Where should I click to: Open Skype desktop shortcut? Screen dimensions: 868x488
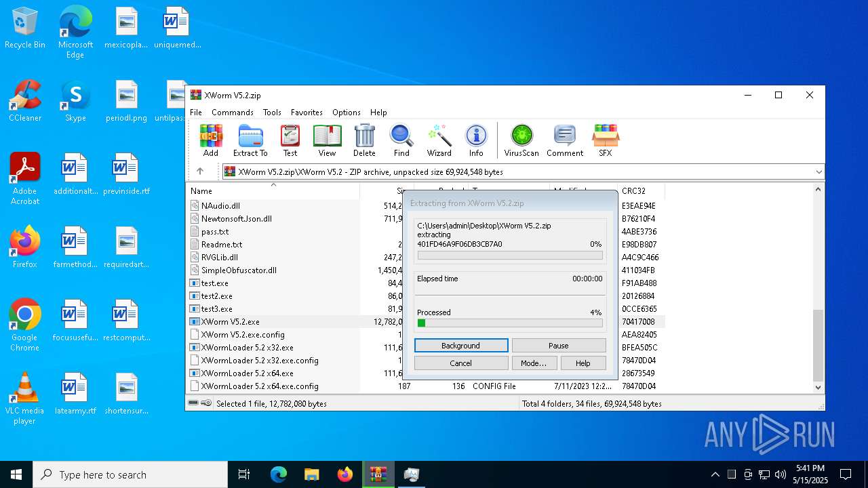tap(75, 102)
